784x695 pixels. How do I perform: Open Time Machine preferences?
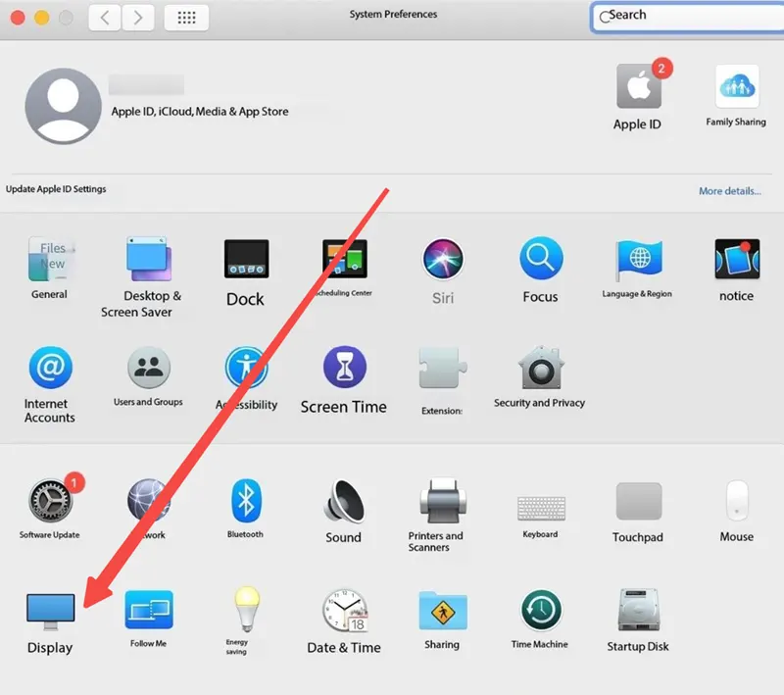[539, 610]
